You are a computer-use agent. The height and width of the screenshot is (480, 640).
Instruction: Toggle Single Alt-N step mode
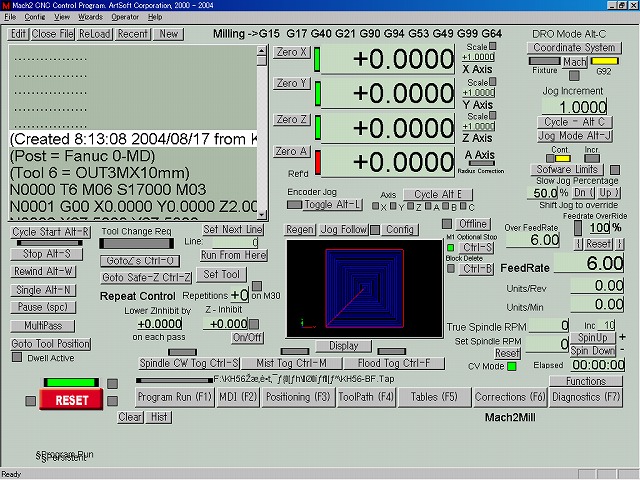click(43, 290)
